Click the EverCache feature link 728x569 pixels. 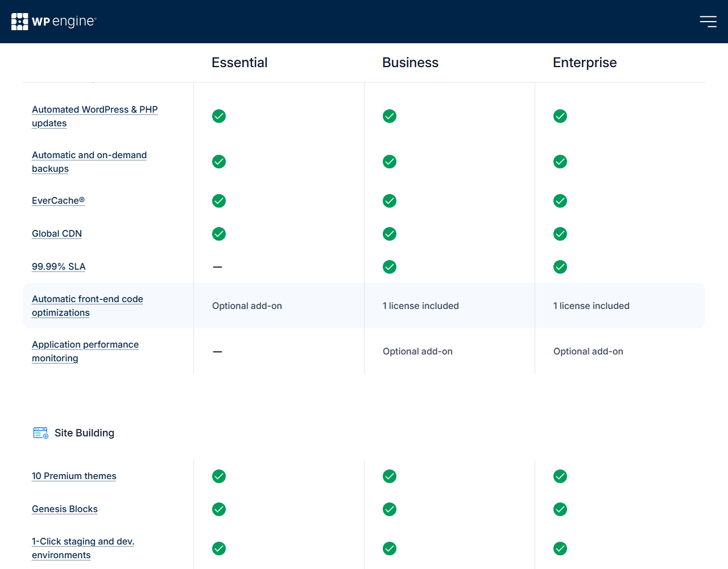(58, 201)
